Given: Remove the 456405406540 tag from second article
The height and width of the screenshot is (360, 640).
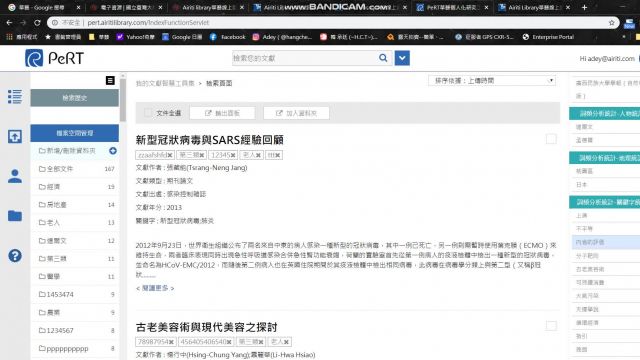Looking at the screenshot, I should pyautogui.click(x=229, y=342).
